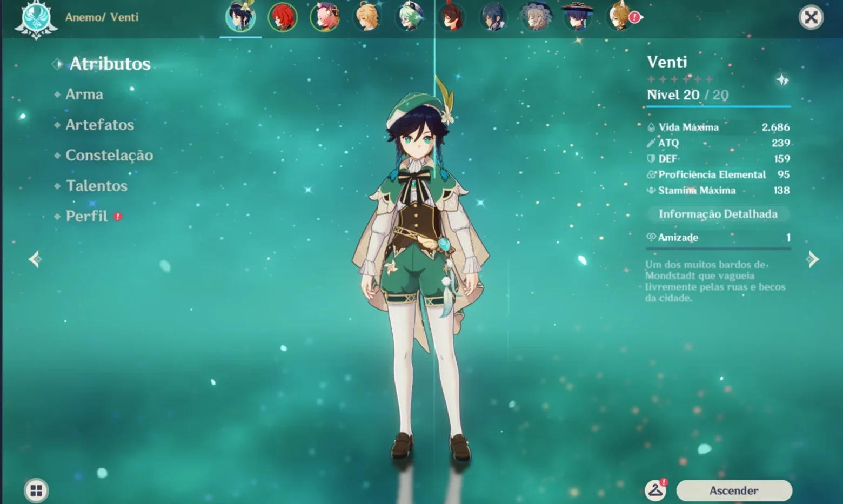This screenshot has width=843, height=504.
Task: Click the DEF value 159
Action: coord(782,159)
